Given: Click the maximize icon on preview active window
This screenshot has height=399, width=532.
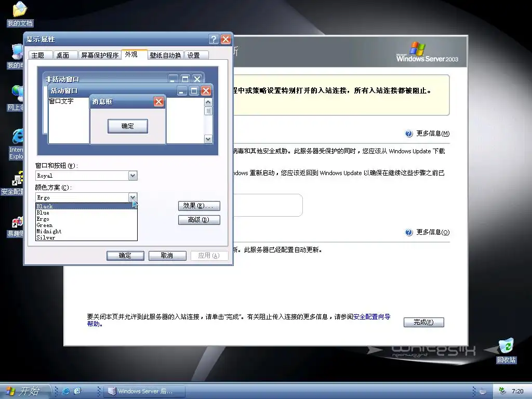Looking at the screenshot, I should [194, 90].
